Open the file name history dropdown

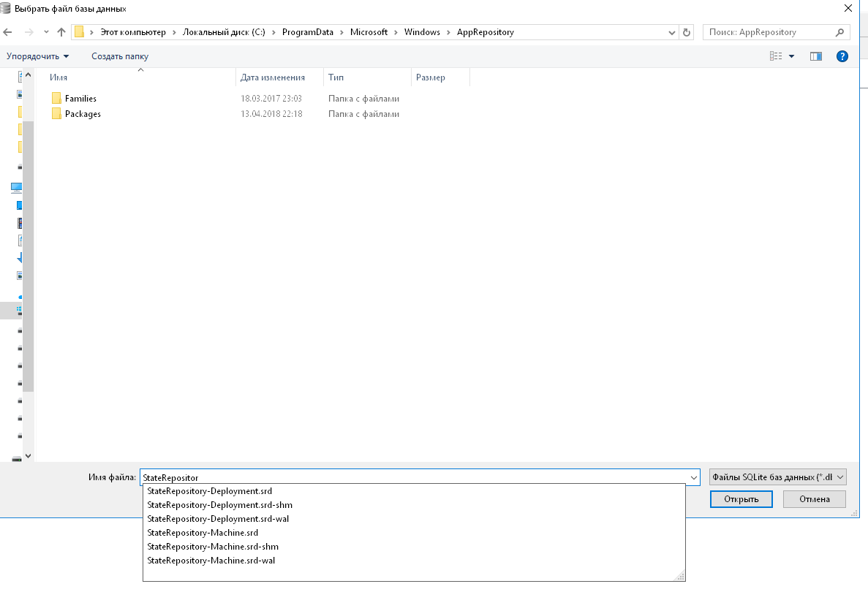[x=694, y=477]
